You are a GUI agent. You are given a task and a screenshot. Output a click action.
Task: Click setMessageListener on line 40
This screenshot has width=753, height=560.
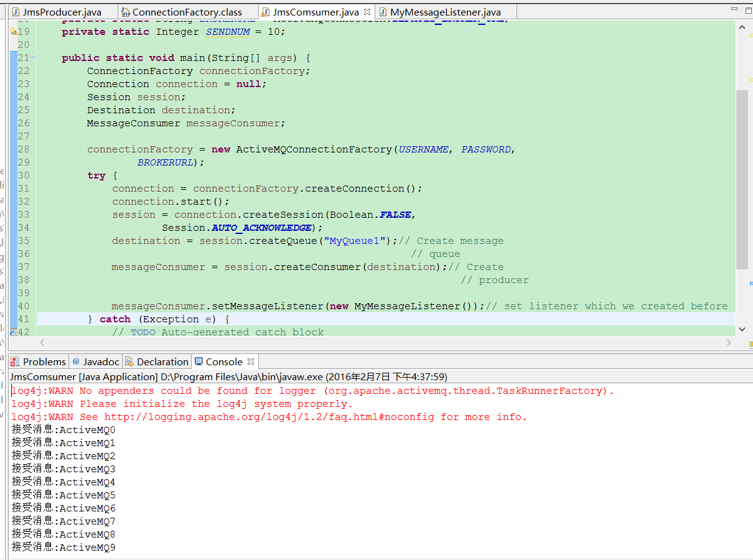pos(268,306)
